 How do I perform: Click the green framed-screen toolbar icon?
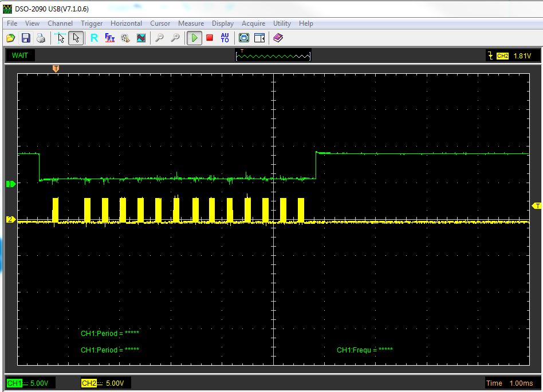[x=244, y=38]
